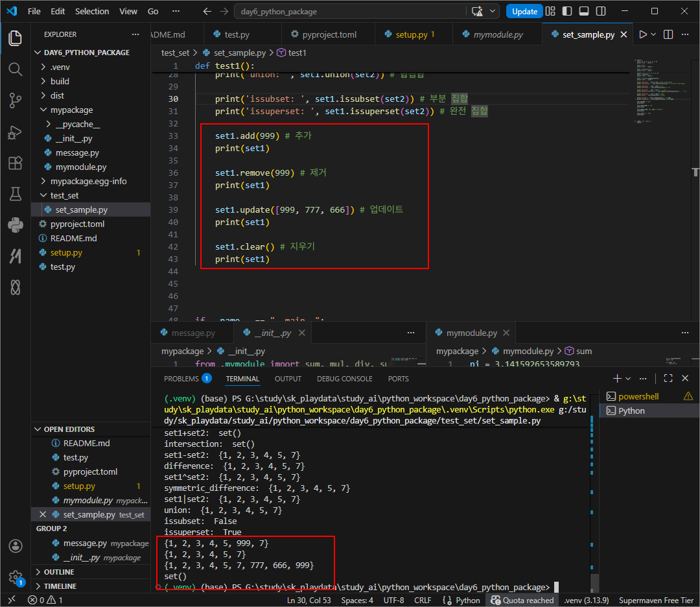The height and width of the screenshot is (607, 700).
Task: Open the File menu
Action: coord(34,11)
